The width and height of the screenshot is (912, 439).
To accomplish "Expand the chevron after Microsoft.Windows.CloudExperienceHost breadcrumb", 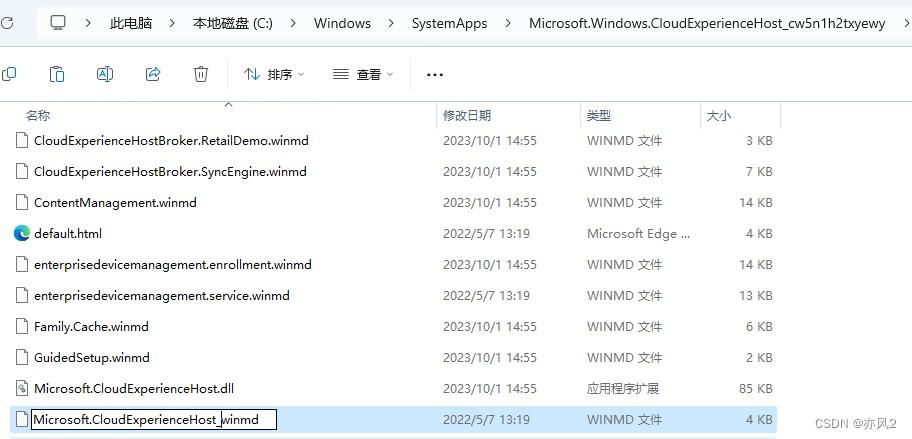I will (906, 23).
